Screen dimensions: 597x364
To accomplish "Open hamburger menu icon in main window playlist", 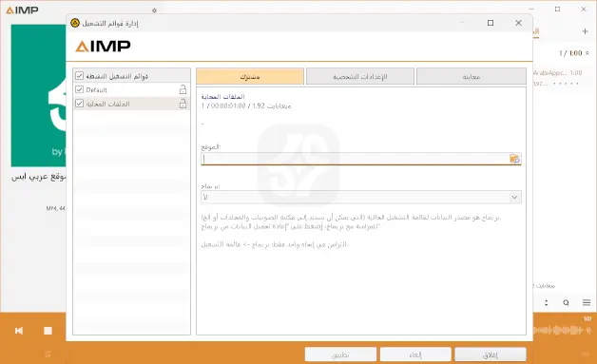I will (587, 302).
